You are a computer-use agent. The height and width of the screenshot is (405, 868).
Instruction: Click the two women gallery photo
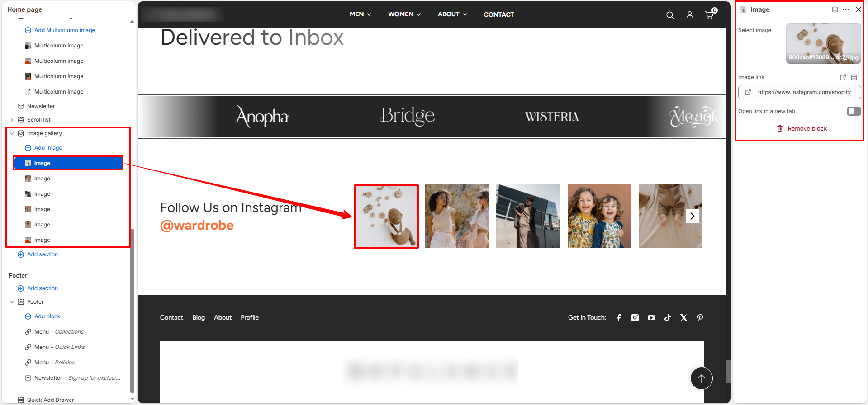(457, 216)
